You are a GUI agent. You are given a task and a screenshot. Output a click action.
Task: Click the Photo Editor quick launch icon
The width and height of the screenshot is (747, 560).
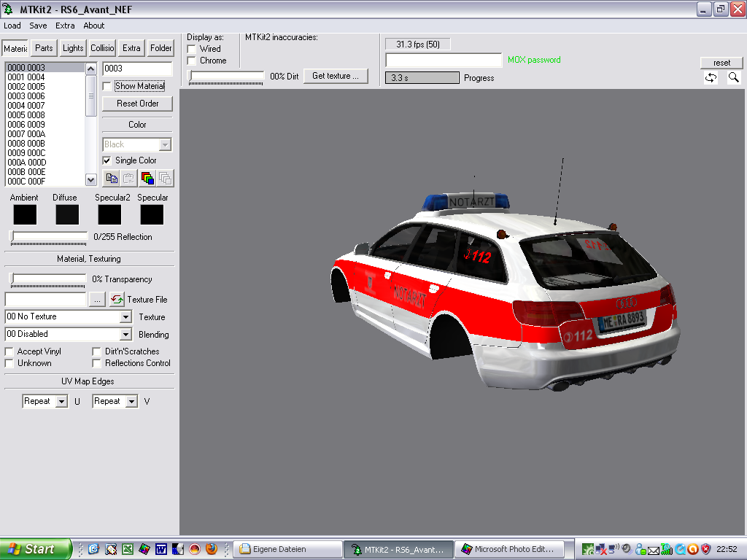144,549
